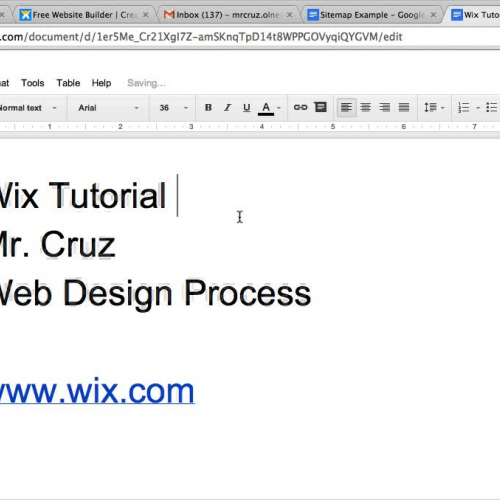The image size is (500, 500).
Task: Expand the numbered list options arrow
Action: click(x=478, y=108)
